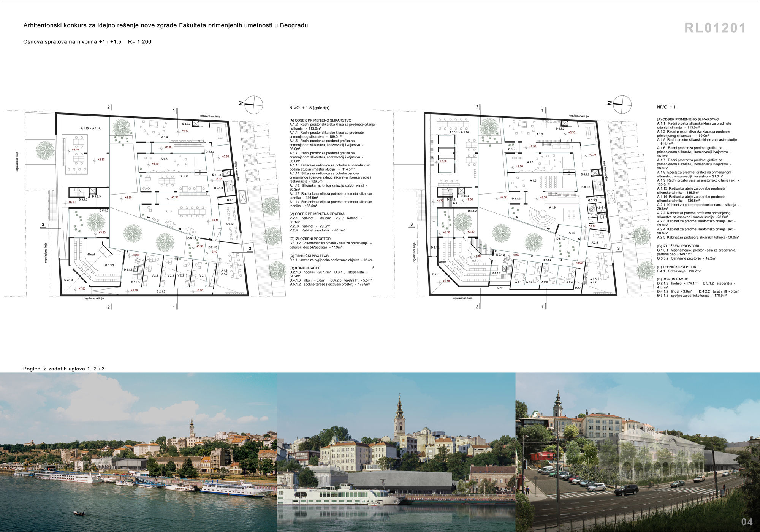This screenshot has height=532, width=760.
Task: Click section marker 2 above the left plan
Action: click(x=109, y=108)
